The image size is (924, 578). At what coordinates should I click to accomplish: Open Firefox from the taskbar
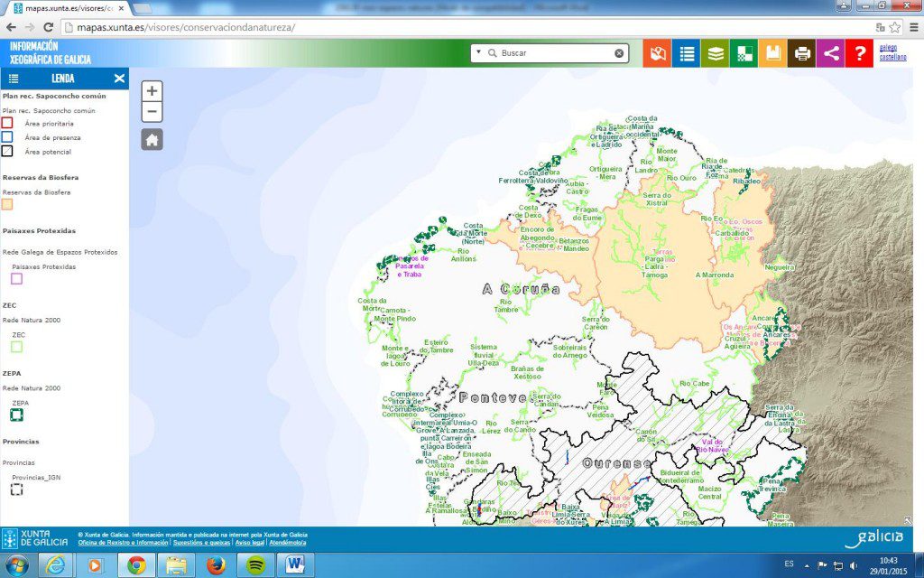click(x=215, y=565)
